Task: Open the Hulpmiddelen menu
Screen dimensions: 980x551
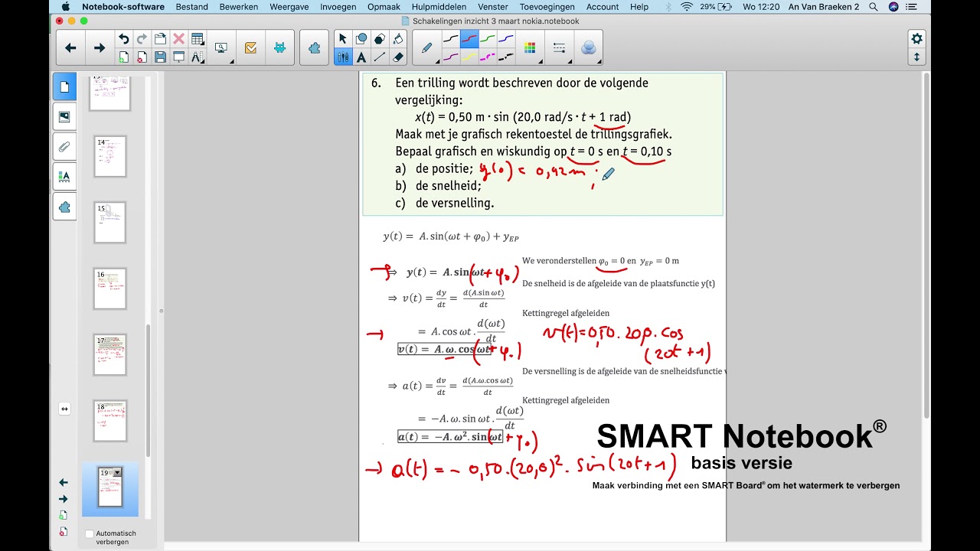Action: [x=439, y=7]
